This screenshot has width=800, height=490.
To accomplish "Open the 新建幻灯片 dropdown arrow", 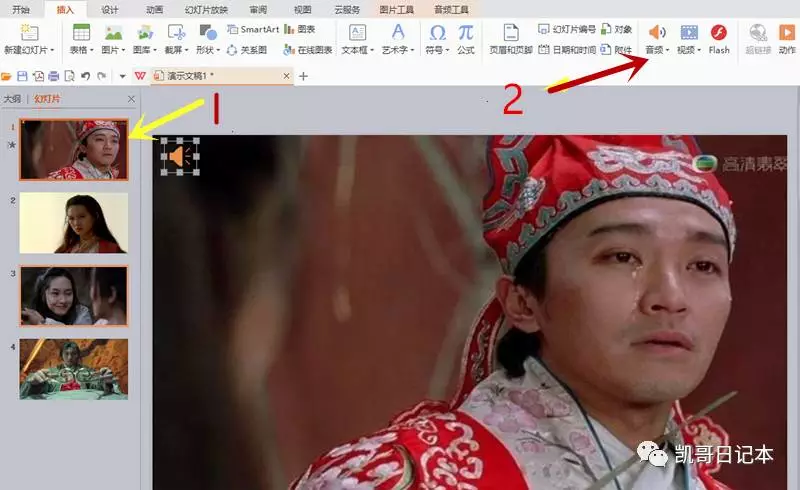I will 53,50.
